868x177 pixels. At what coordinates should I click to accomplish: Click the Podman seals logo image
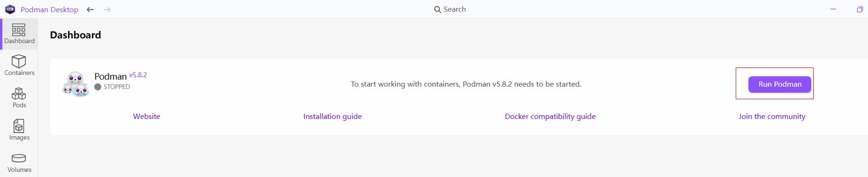tap(75, 84)
